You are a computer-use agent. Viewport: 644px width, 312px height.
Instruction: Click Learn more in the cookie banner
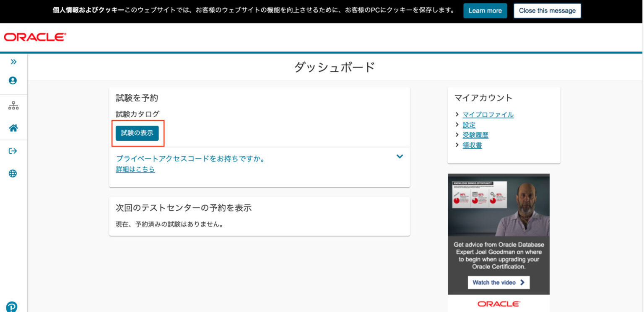coord(485,10)
